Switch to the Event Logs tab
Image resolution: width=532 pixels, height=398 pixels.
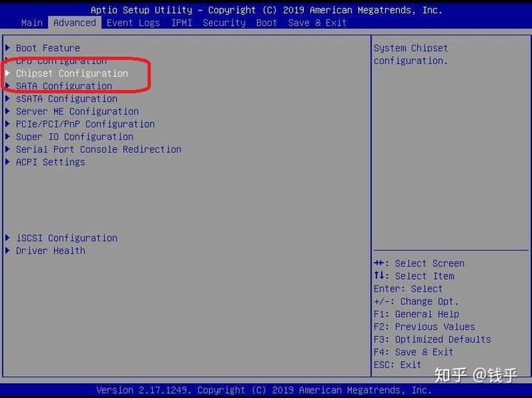click(x=134, y=23)
